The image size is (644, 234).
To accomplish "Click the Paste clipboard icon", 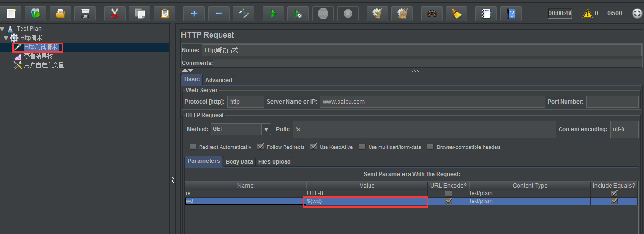I will pos(164,13).
